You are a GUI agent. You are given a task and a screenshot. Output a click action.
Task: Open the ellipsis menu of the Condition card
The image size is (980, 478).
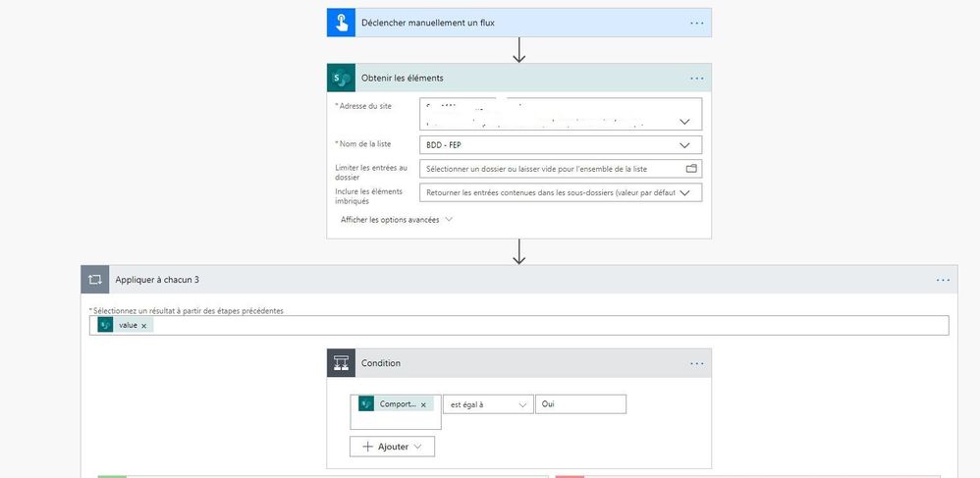(697, 363)
